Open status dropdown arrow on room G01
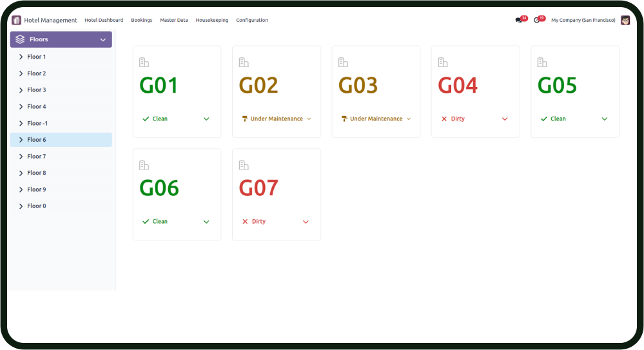 pos(206,119)
